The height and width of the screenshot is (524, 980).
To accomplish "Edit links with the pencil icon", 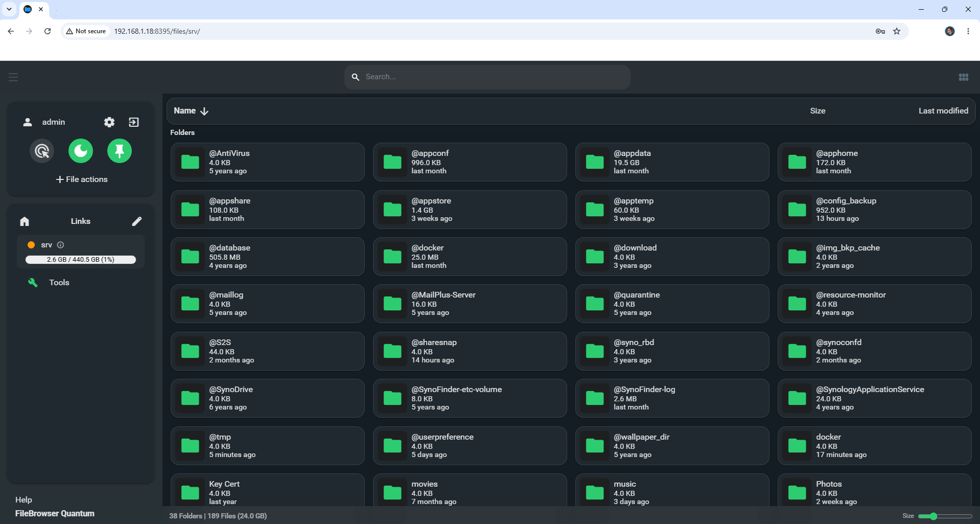I will point(137,221).
